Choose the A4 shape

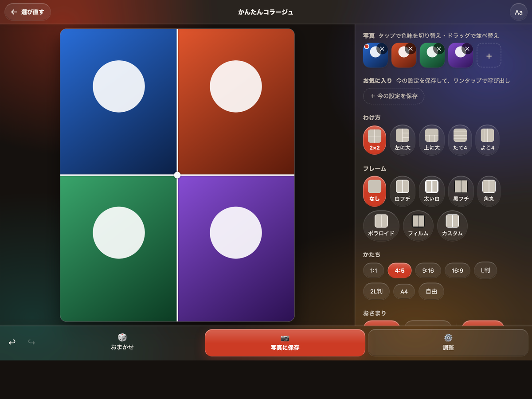tap(404, 292)
